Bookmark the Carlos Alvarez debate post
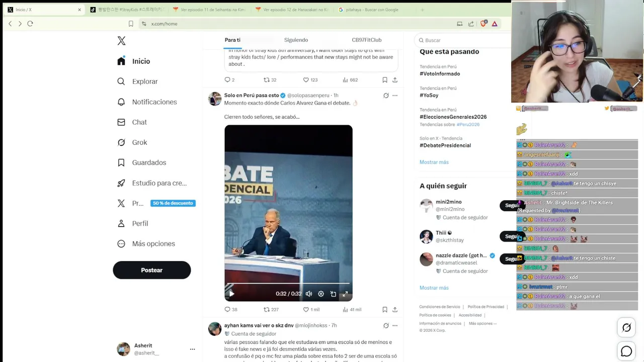 [384, 310]
